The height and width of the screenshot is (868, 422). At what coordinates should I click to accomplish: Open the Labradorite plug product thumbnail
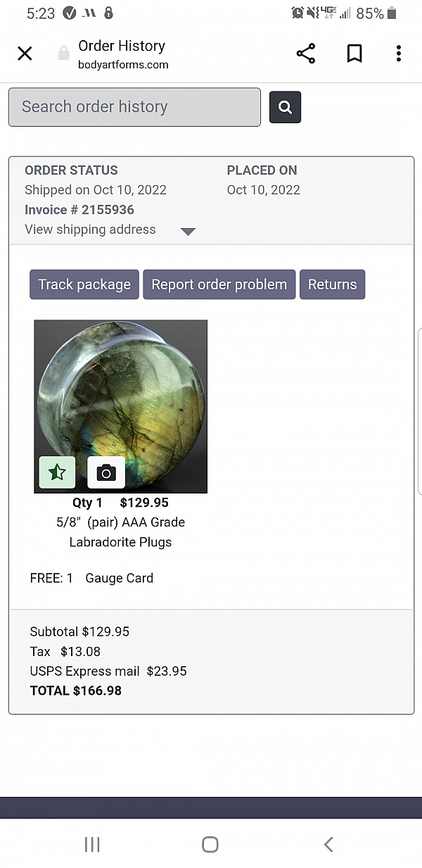point(121,394)
